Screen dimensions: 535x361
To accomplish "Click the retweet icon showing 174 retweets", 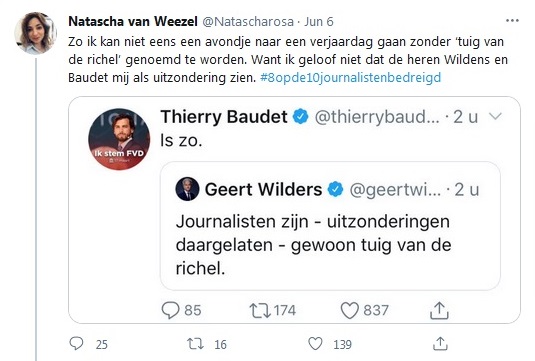I will click(260, 311).
